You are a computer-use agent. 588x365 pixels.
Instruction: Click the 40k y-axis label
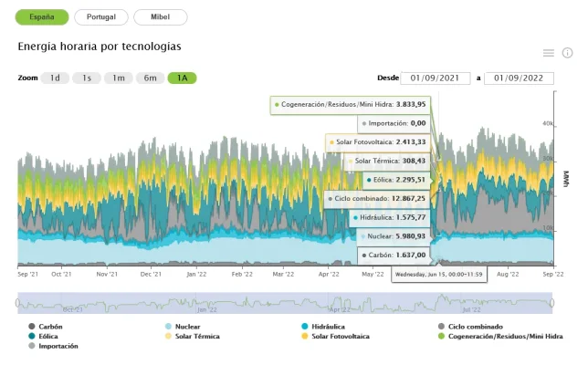(x=548, y=124)
